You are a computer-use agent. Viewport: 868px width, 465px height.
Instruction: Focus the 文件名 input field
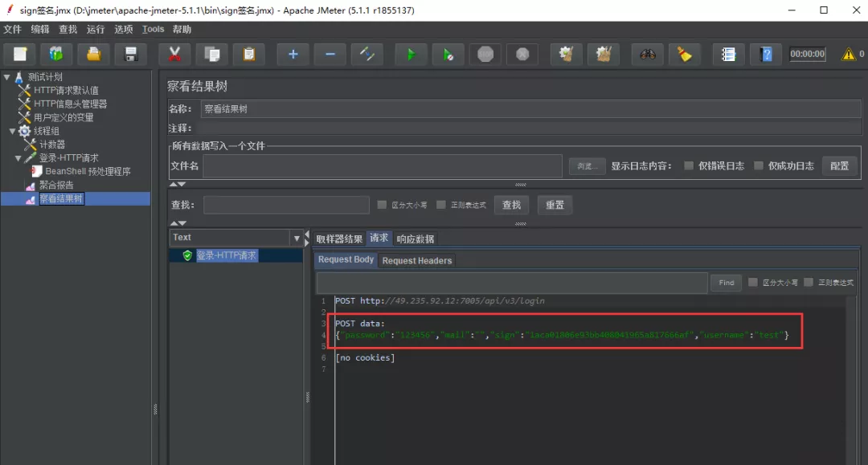(383, 166)
